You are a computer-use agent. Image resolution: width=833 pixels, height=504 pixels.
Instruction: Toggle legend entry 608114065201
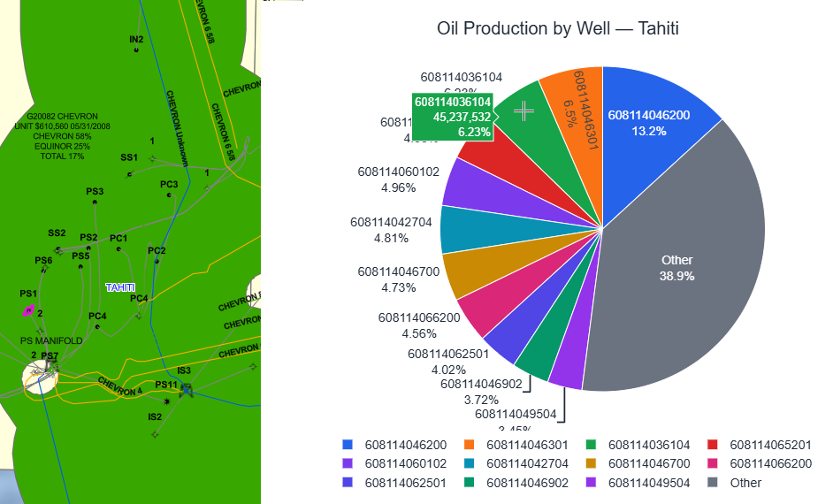pyautogui.click(x=760, y=445)
